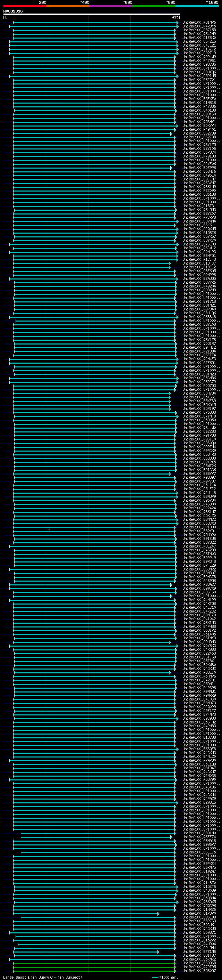The height and width of the screenshot is (980, 222).
Task: Click the UniRef100_Q1W2A7 label
Action: point(199,871)
